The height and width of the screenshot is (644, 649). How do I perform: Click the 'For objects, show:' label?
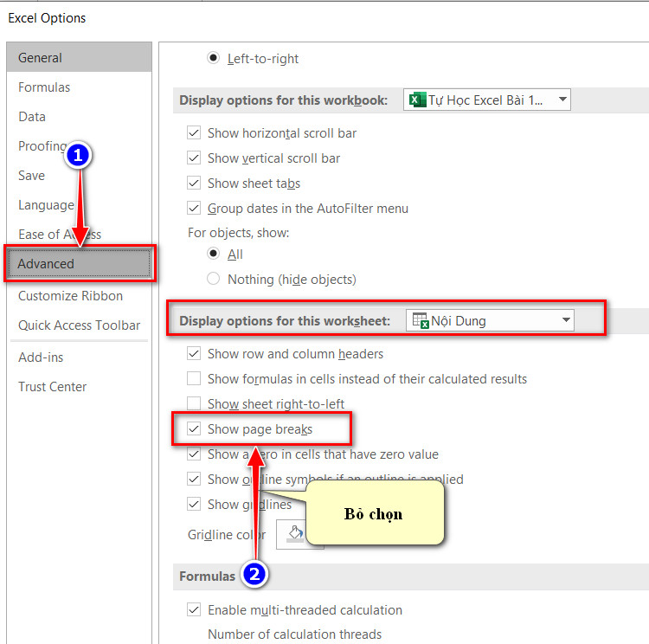(x=239, y=233)
